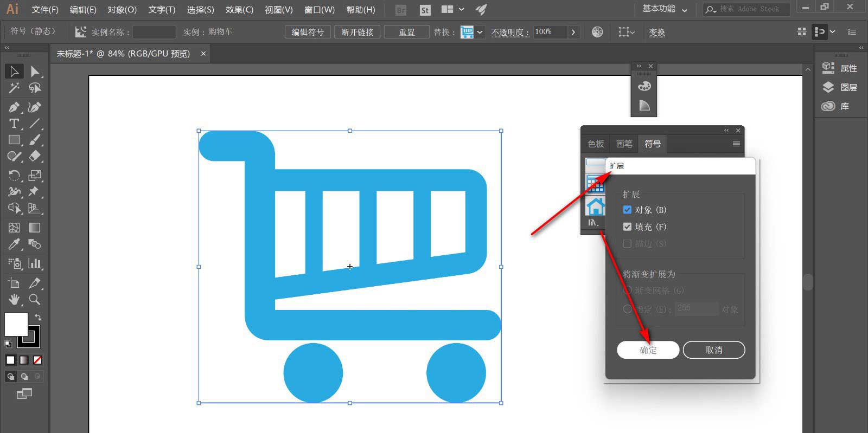Choose the Magic Wand tool
The height and width of the screenshot is (433, 868).
14,88
